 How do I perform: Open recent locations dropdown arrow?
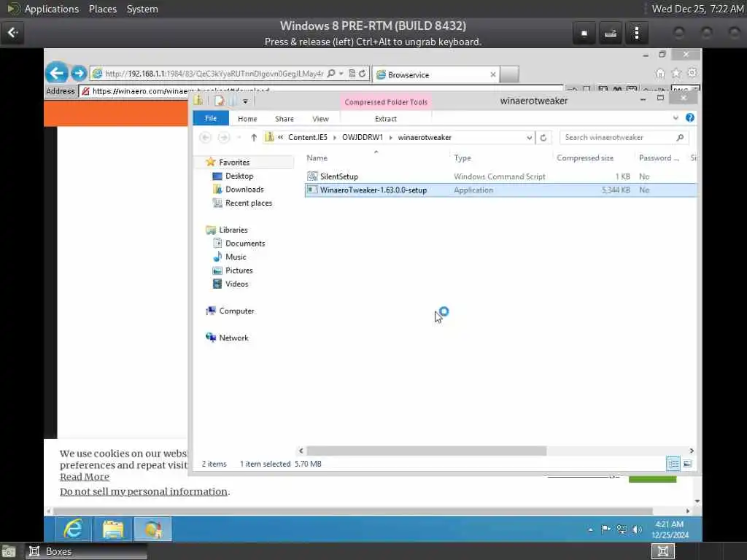point(239,138)
